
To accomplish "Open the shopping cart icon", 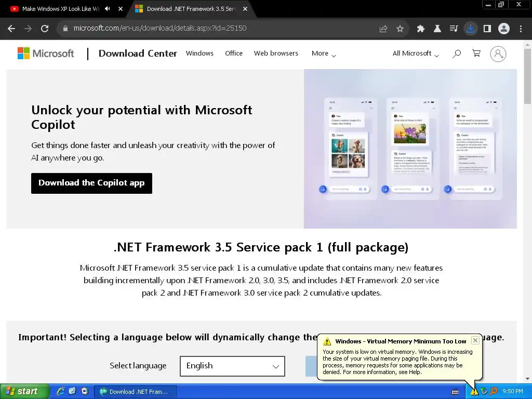I will coord(476,54).
